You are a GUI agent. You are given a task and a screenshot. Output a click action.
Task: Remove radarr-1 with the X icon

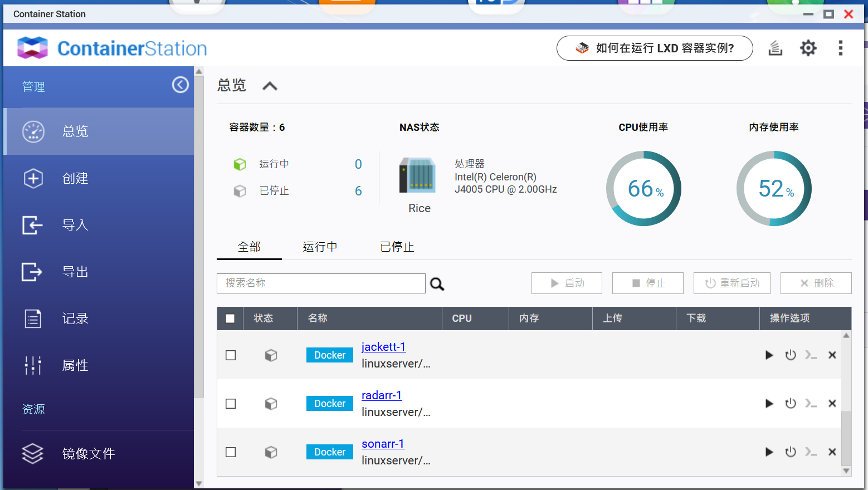(832, 403)
